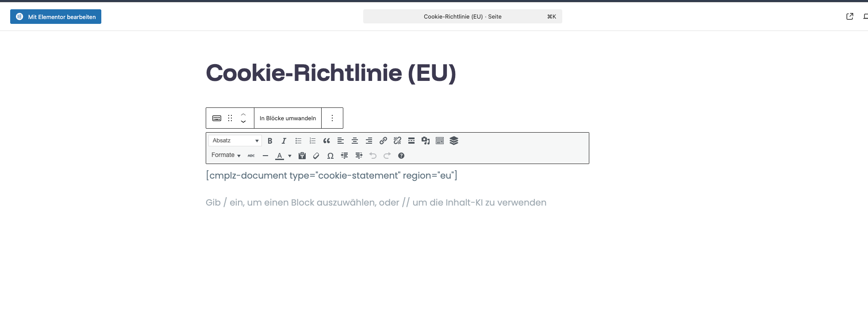Click the insert link icon

click(383, 141)
